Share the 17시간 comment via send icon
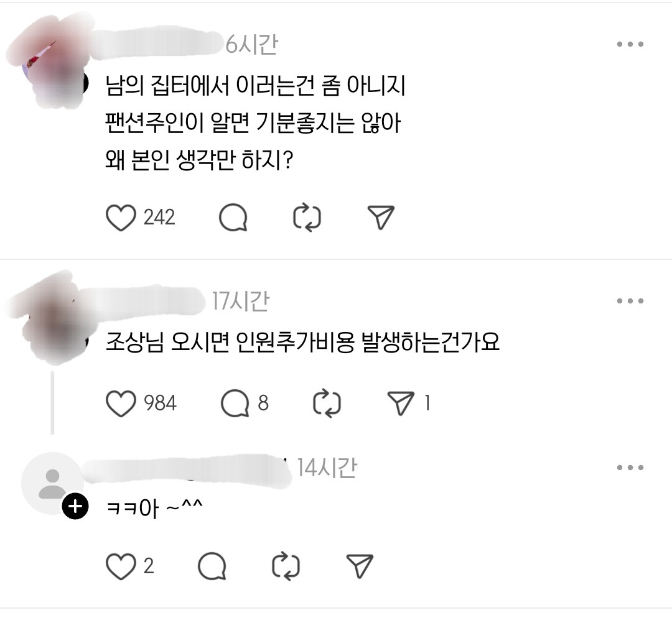 click(x=401, y=404)
